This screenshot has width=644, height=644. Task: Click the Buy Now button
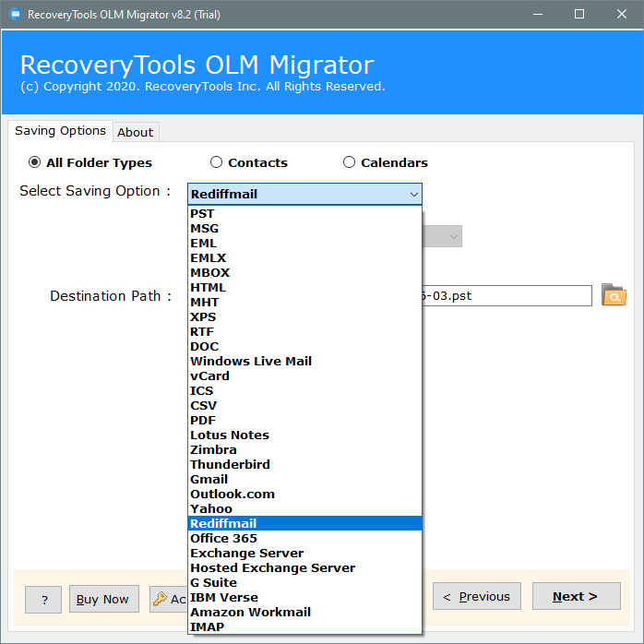[x=104, y=599]
